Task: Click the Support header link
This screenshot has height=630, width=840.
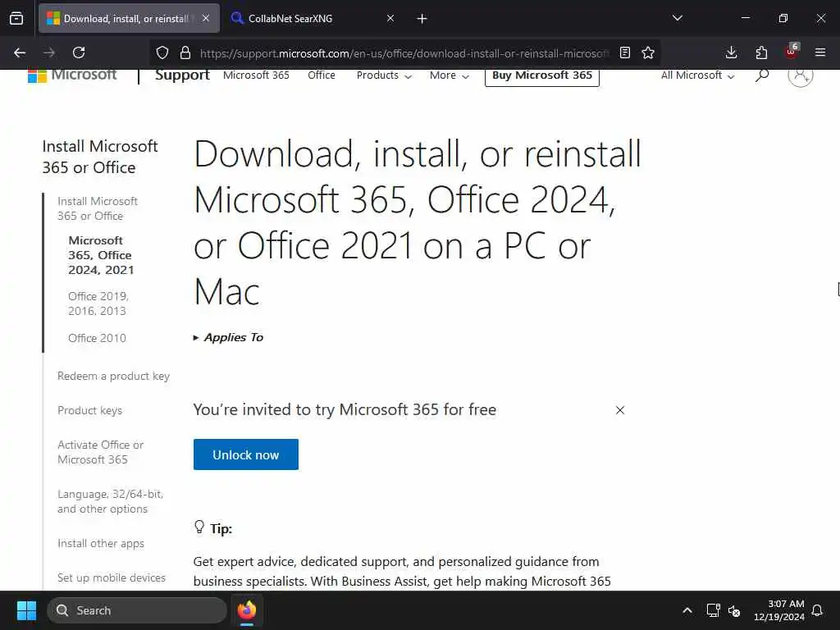Action: click(x=182, y=75)
